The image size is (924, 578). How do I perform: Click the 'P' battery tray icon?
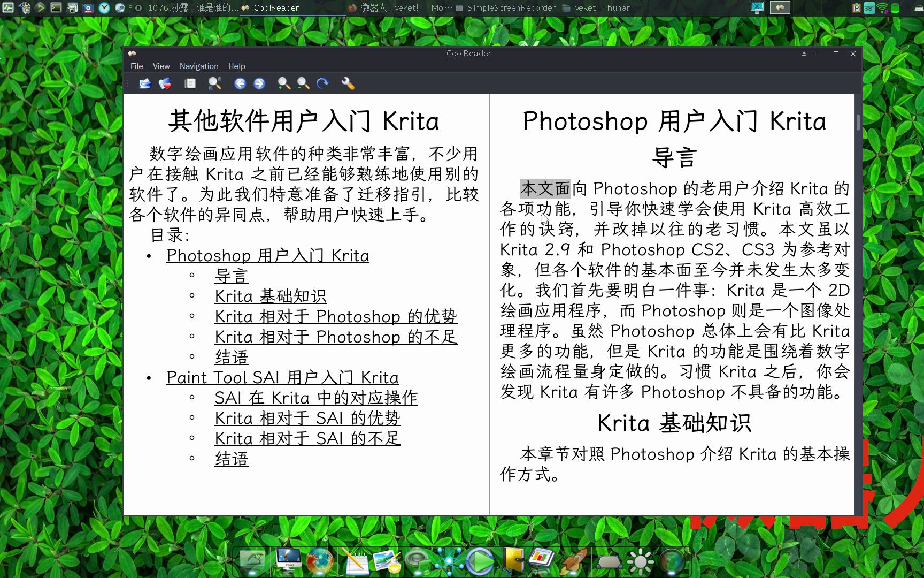[x=857, y=8]
